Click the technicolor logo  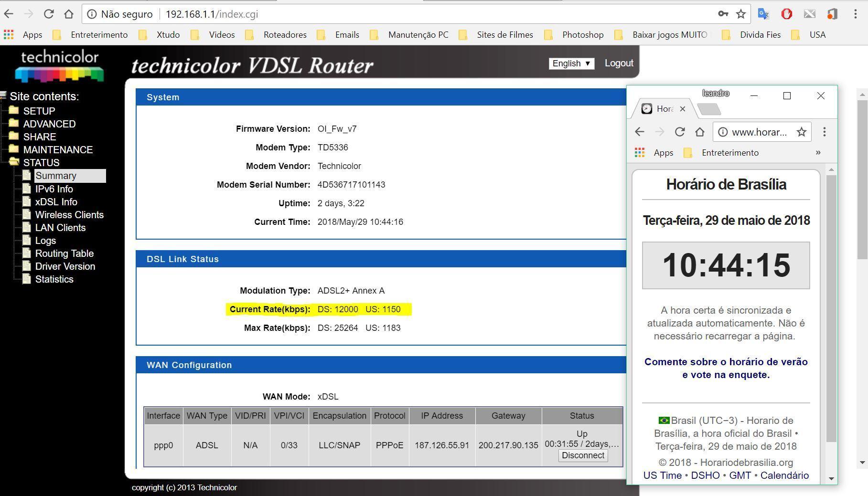(x=59, y=66)
